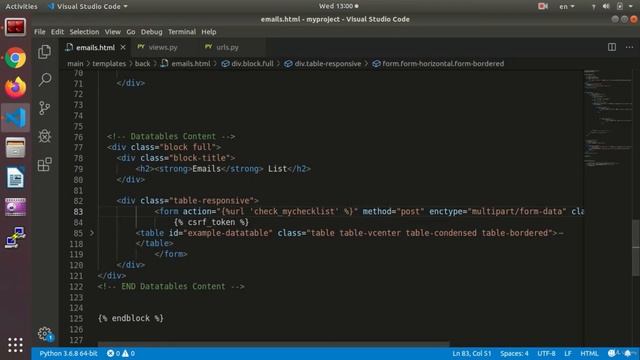Open the Source Control view
This screenshot has height=360, width=640.
point(44,108)
